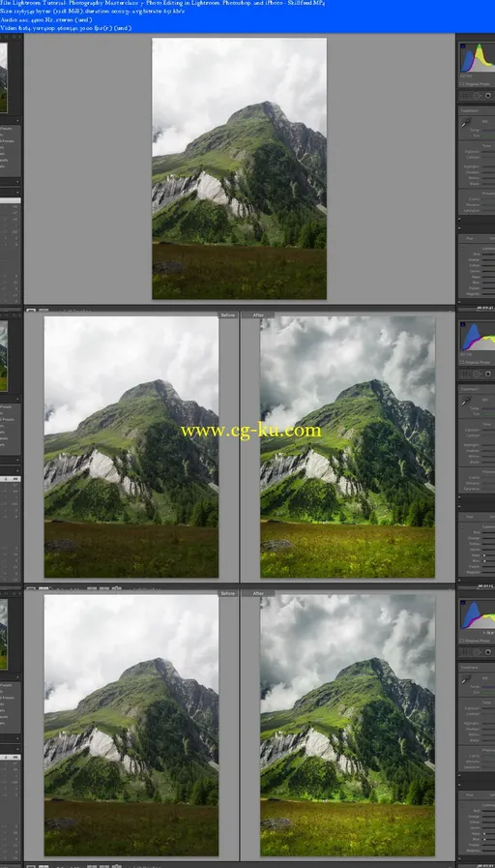The height and width of the screenshot is (868, 495).
Task: Expand collapsed panel below Magenta slider in middle frame
Action: click(x=459, y=581)
